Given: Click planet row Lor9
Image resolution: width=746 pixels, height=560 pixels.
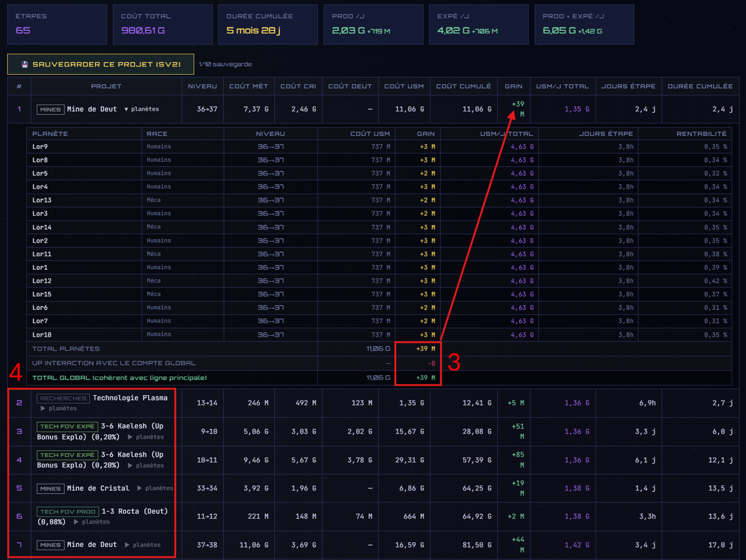Looking at the screenshot, I should coord(379,147).
